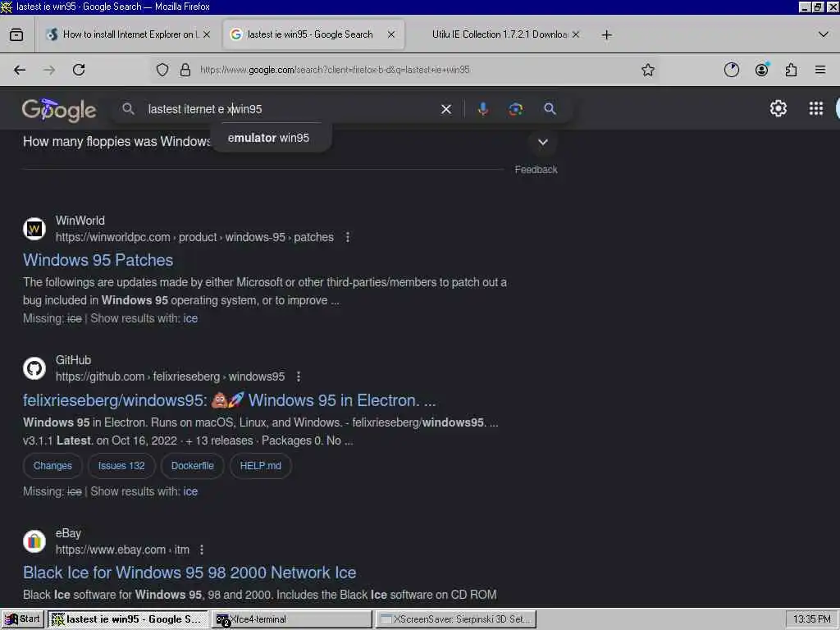Clear the Google search box text

(x=445, y=109)
